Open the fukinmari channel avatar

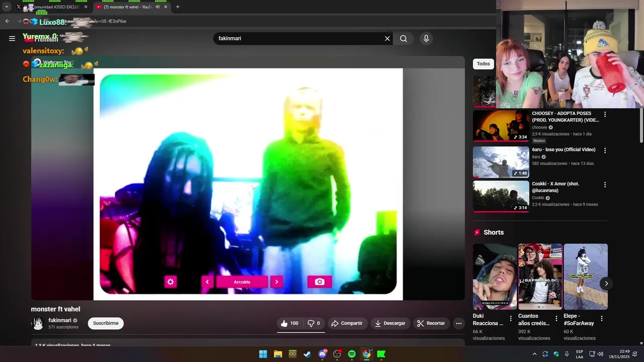pyautogui.click(x=38, y=323)
